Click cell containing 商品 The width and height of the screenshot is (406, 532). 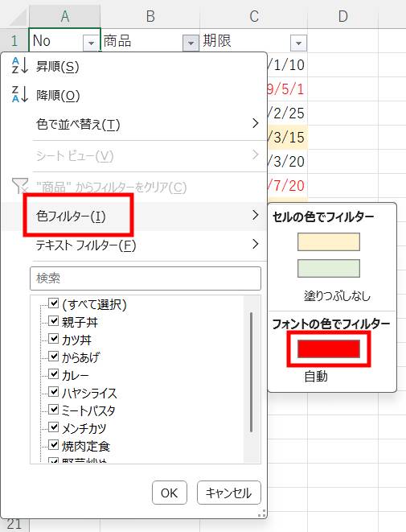click(x=150, y=41)
